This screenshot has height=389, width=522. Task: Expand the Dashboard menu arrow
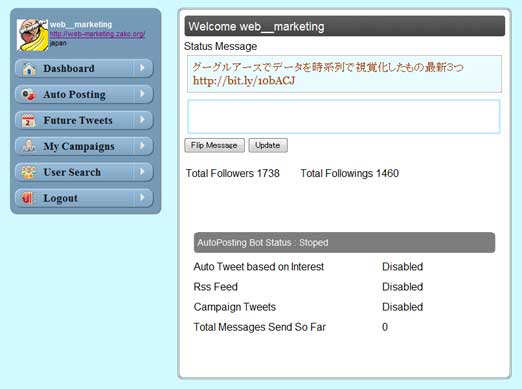142,68
